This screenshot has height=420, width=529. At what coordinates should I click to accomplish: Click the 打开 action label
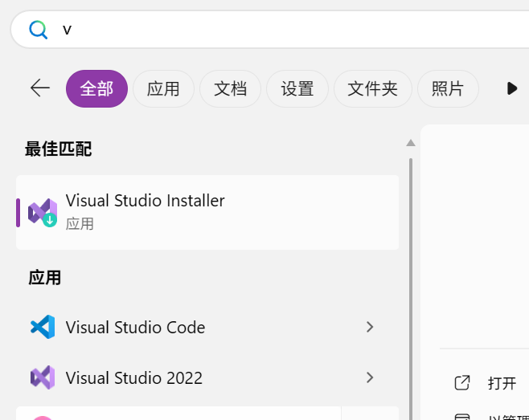coord(502,383)
